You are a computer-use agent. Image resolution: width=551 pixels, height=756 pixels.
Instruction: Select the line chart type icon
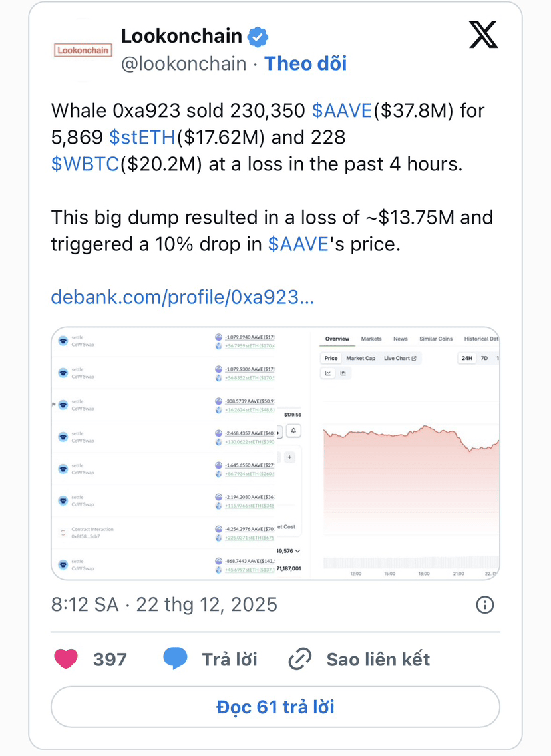[x=329, y=373]
